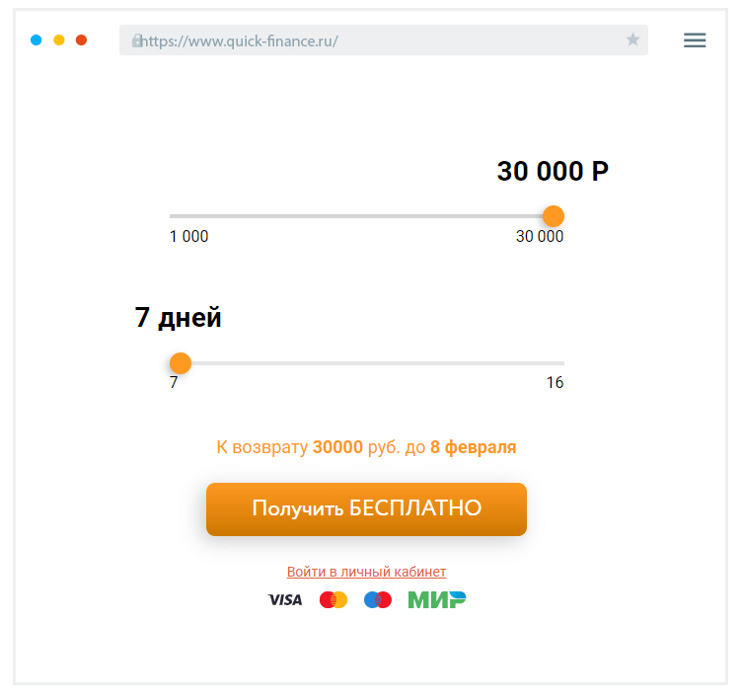Click the Maestro payment logo
Image resolution: width=741 pixels, height=700 pixels.
[378, 599]
